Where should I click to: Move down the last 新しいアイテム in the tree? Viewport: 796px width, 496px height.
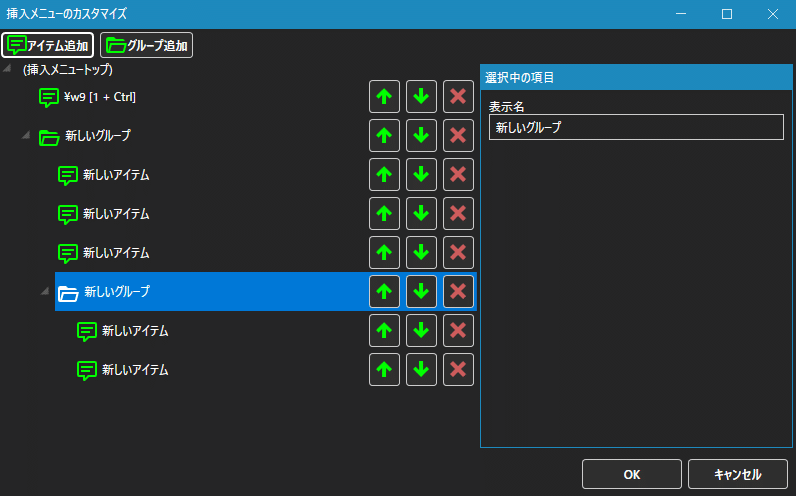tap(421, 370)
